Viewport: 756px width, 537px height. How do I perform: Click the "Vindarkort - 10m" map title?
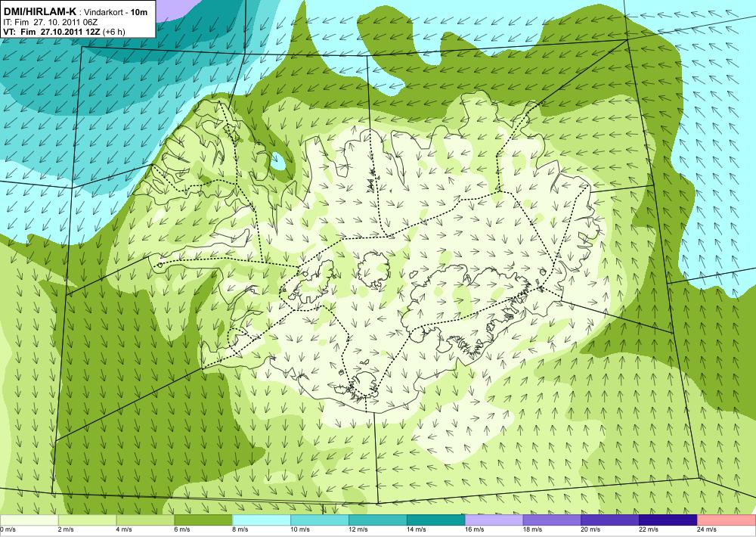[x=116, y=13]
